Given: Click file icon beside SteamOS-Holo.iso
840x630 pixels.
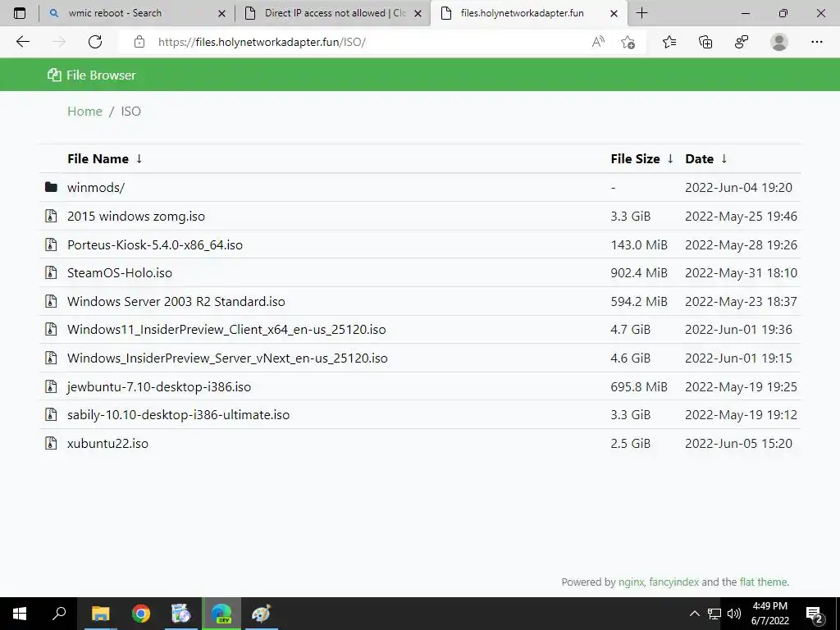Looking at the screenshot, I should [x=51, y=272].
